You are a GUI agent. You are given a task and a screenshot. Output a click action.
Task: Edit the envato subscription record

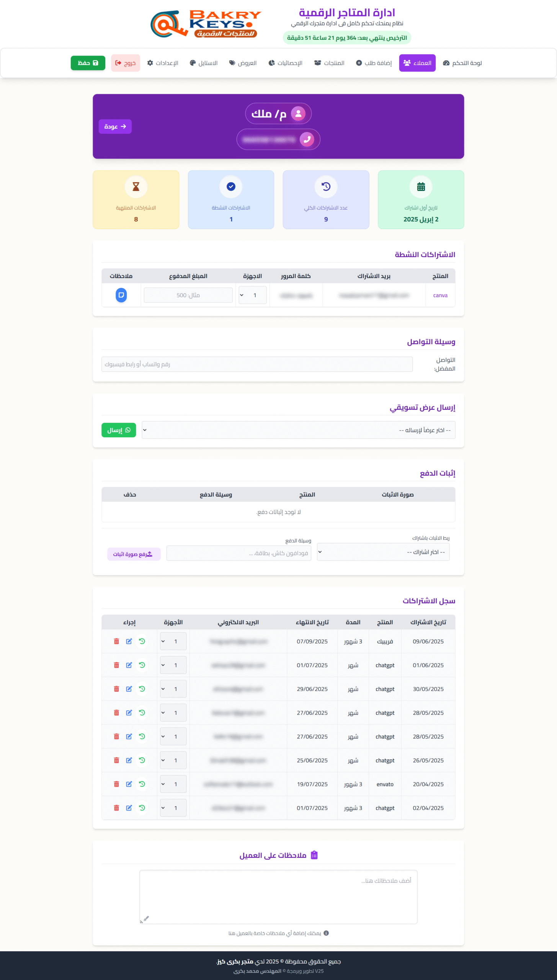pos(129,784)
